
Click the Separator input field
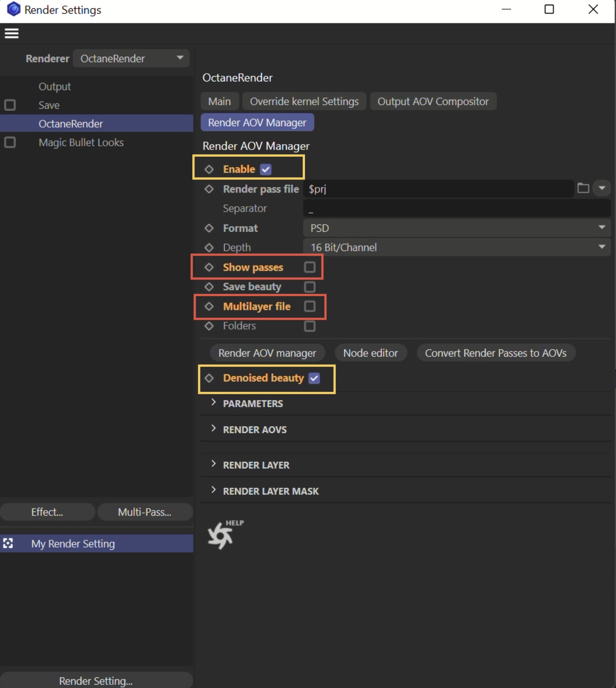(457, 208)
